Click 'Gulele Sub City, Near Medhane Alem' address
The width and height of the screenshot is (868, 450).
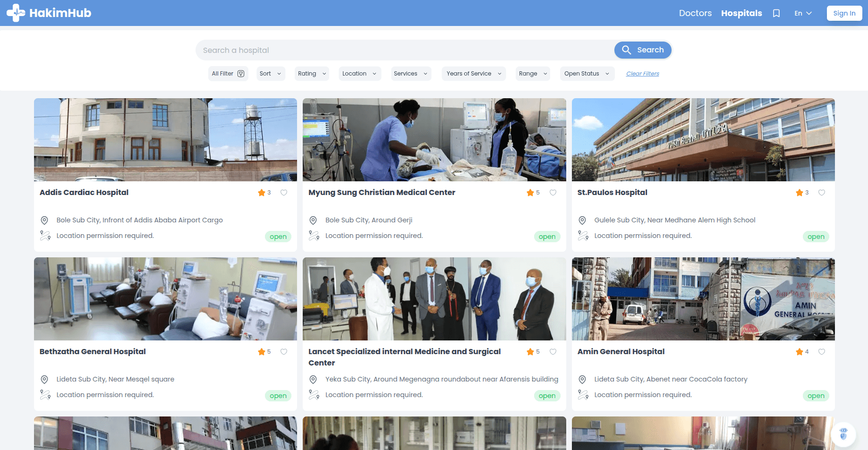[x=675, y=220]
